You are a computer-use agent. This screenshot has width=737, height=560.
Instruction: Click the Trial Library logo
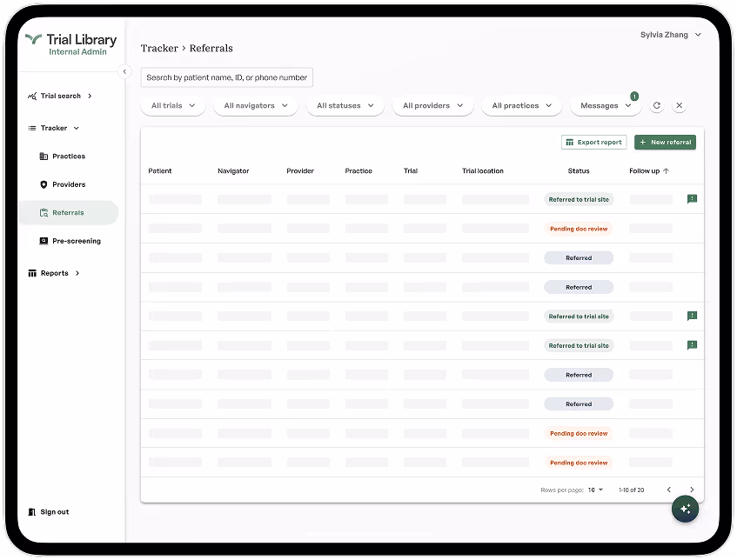pyautogui.click(x=71, y=44)
